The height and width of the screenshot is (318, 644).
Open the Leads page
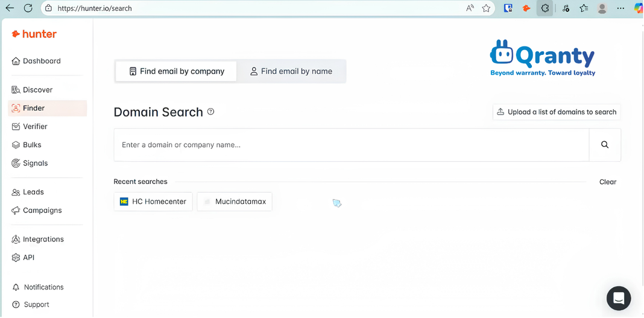(x=28, y=192)
